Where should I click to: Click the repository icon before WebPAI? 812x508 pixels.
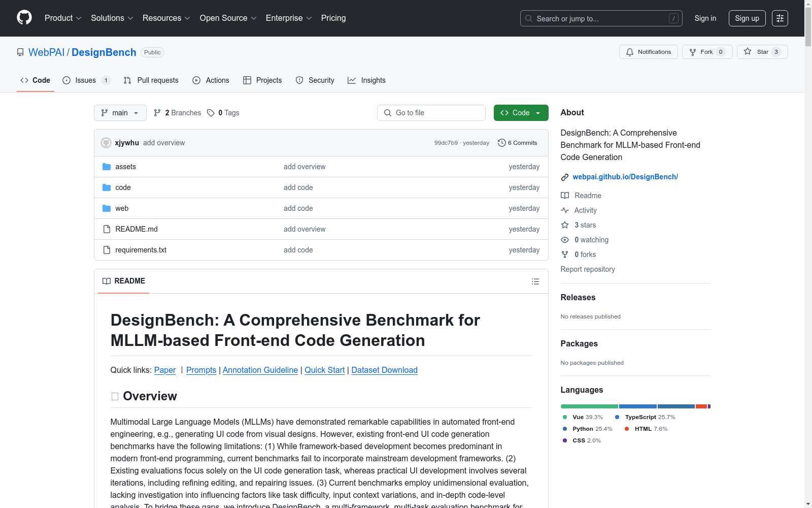point(20,52)
